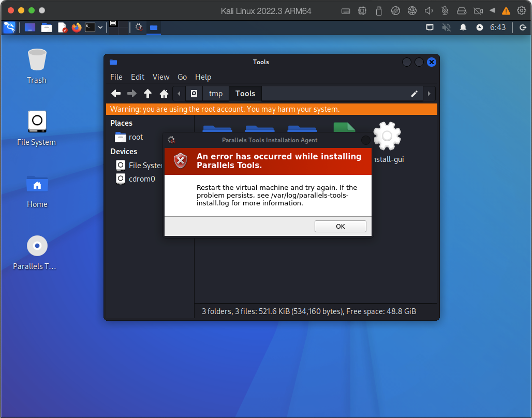Open the Parallels sound speaker icon
Viewport: 532px width, 418px height.
tap(428, 11)
